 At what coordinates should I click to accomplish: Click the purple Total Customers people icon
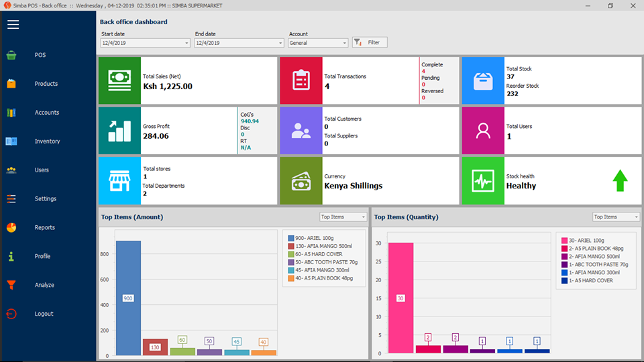coord(301,131)
